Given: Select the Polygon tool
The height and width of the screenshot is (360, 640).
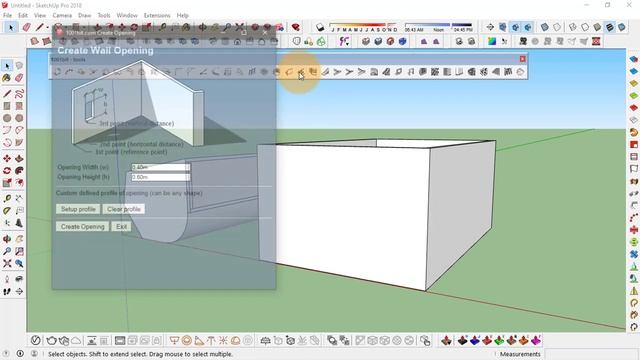Looking at the screenshot, I should pos(19,118).
